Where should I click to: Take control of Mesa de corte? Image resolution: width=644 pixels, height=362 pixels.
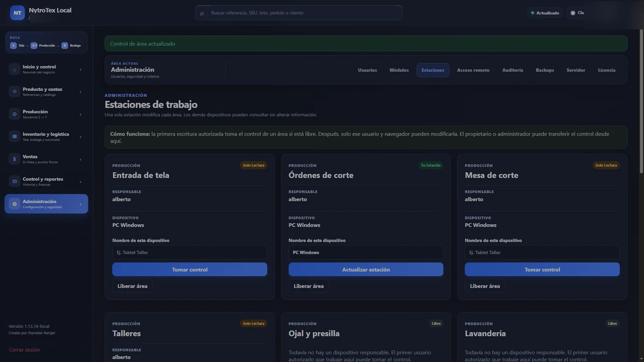(542, 269)
